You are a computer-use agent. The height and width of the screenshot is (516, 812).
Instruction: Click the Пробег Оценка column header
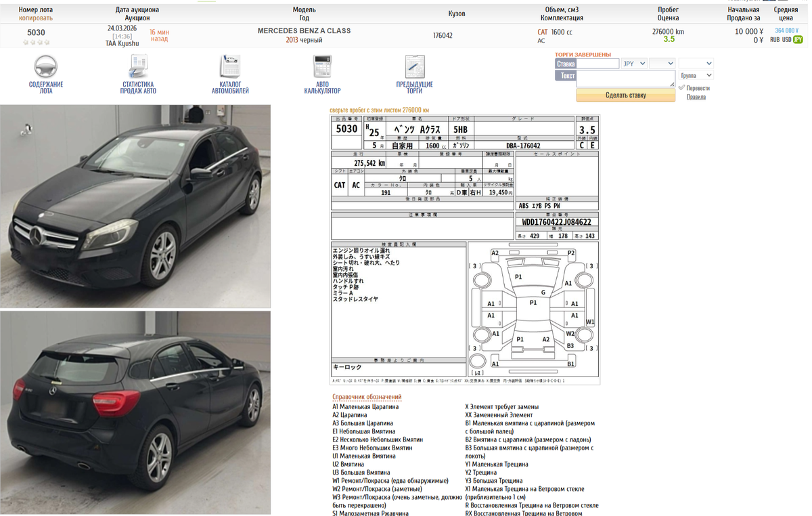(x=668, y=14)
